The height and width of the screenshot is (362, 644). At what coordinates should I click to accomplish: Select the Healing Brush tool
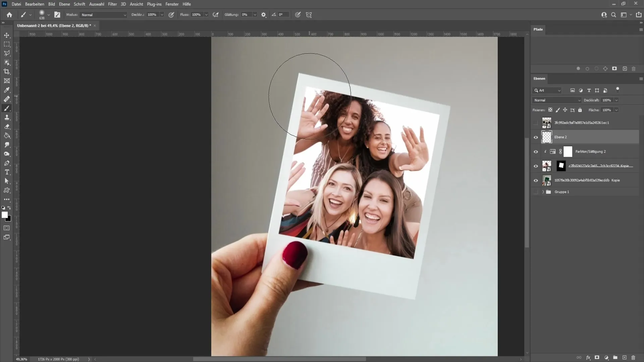click(7, 99)
